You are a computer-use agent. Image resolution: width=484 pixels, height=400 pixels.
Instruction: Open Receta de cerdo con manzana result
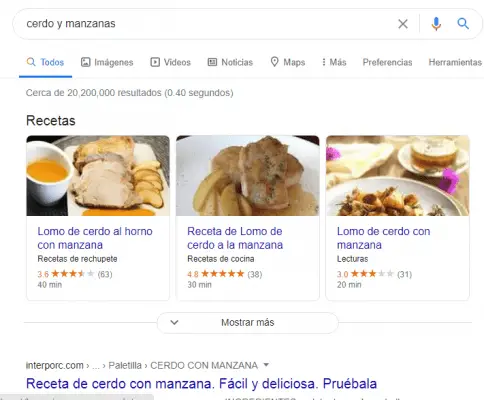pos(201,384)
